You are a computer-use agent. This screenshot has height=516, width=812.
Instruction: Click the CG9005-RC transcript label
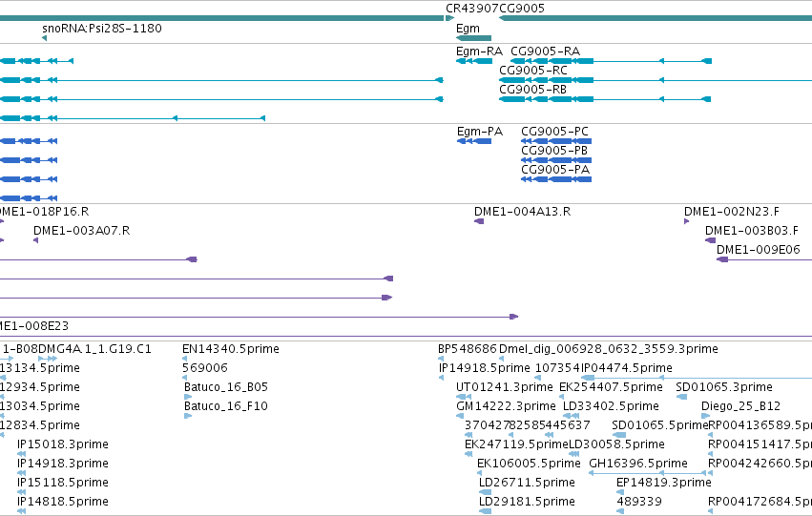[533, 71]
